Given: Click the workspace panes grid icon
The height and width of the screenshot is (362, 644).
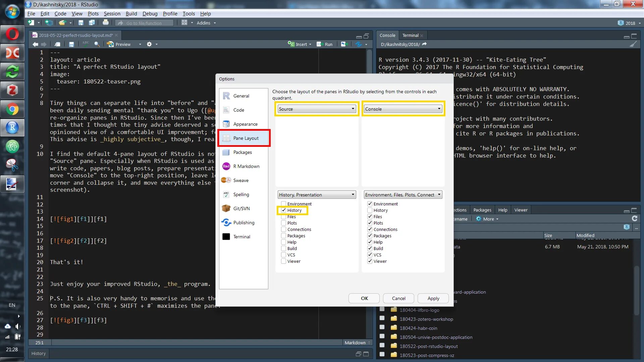Looking at the screenshot, I should point(184,23).
